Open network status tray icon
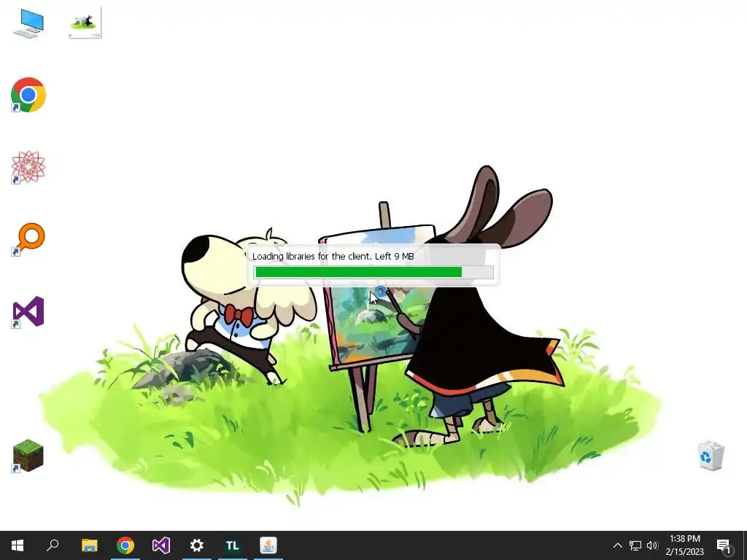Screen dimensions: 747x560 coord(635,545)
